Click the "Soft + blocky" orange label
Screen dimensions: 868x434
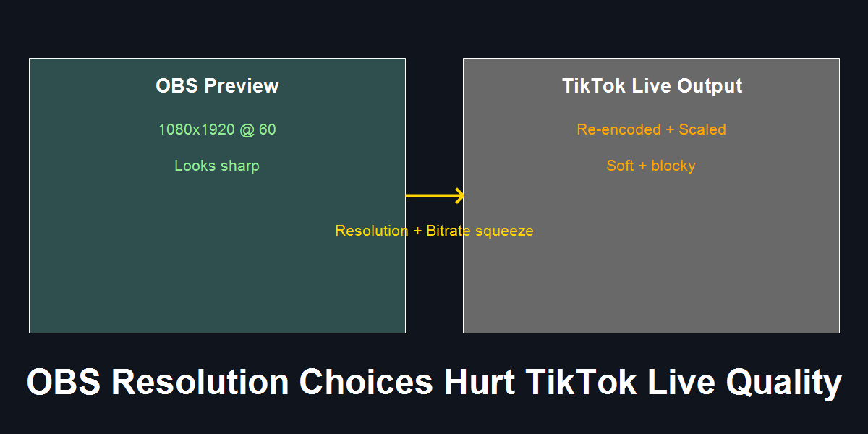651,166
